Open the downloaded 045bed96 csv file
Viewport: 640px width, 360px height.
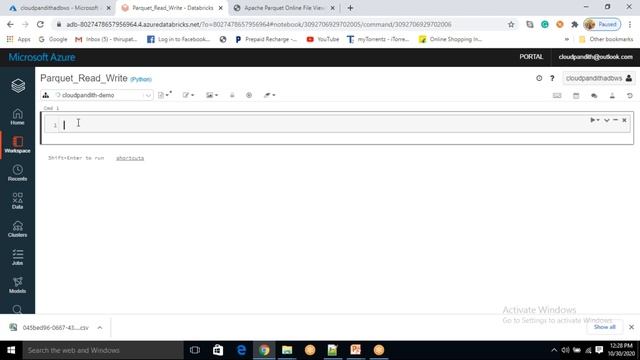[50, 327]
